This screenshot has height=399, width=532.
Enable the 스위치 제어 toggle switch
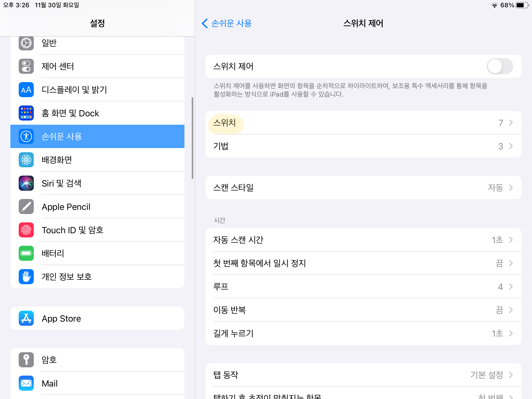click(500, 66)
